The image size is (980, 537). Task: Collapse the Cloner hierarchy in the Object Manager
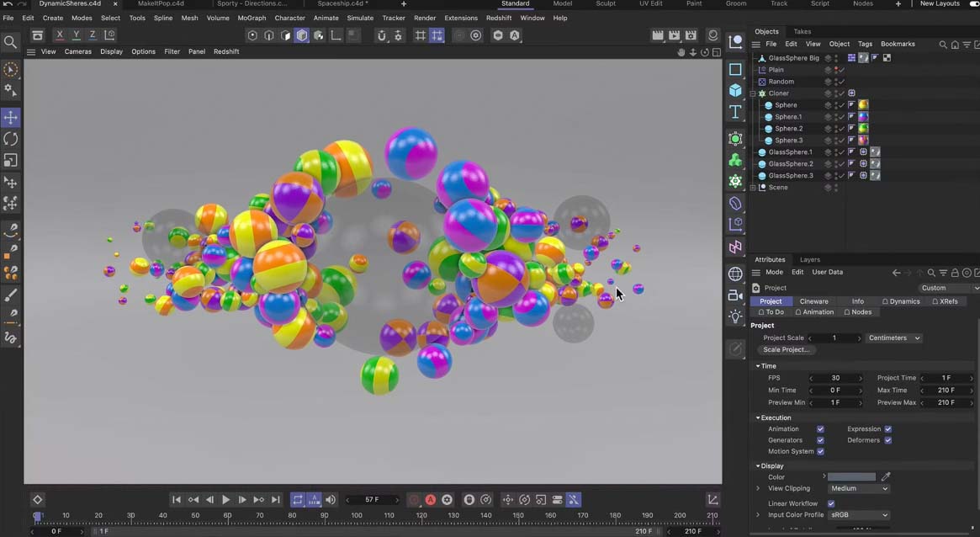point(755,93)
